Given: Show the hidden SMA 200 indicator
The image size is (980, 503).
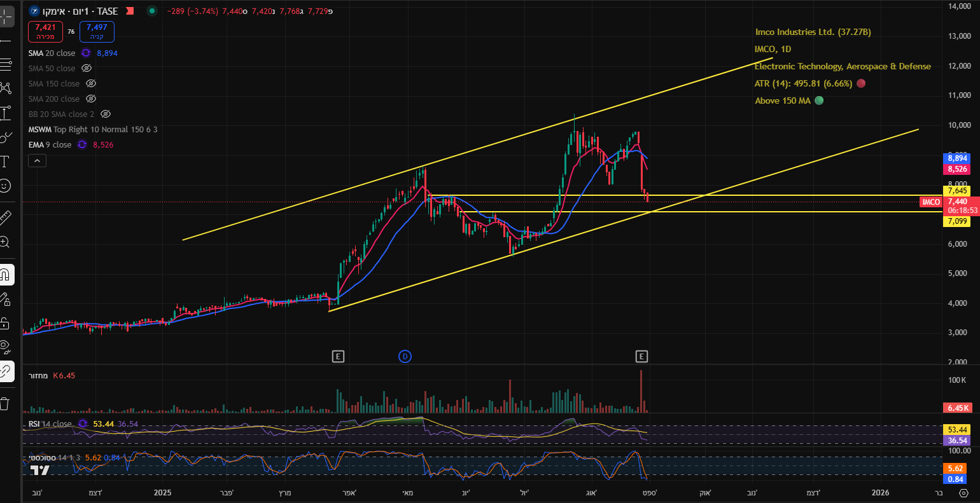Looking at the screenshot, I should (x=91, y=99).
